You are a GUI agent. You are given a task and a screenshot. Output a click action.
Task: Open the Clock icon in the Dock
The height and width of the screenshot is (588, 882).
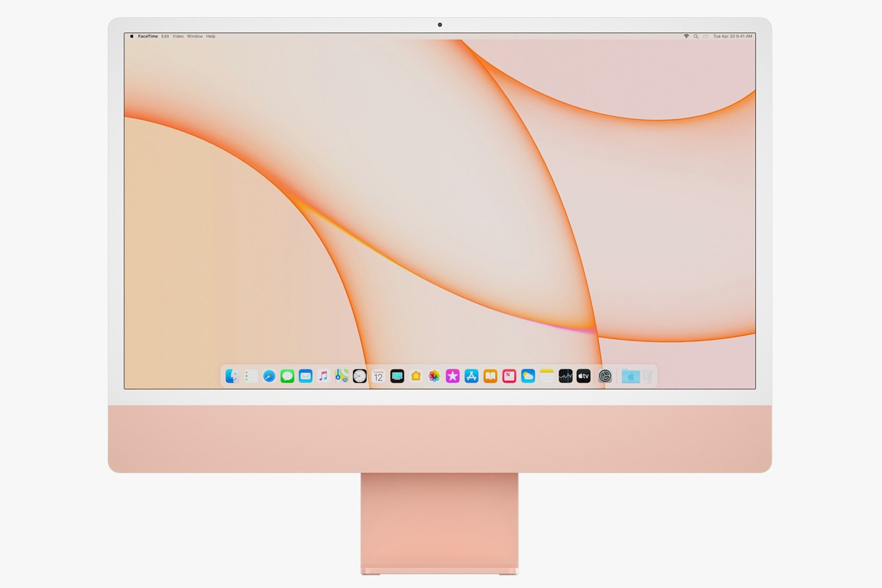pos(360,376)
